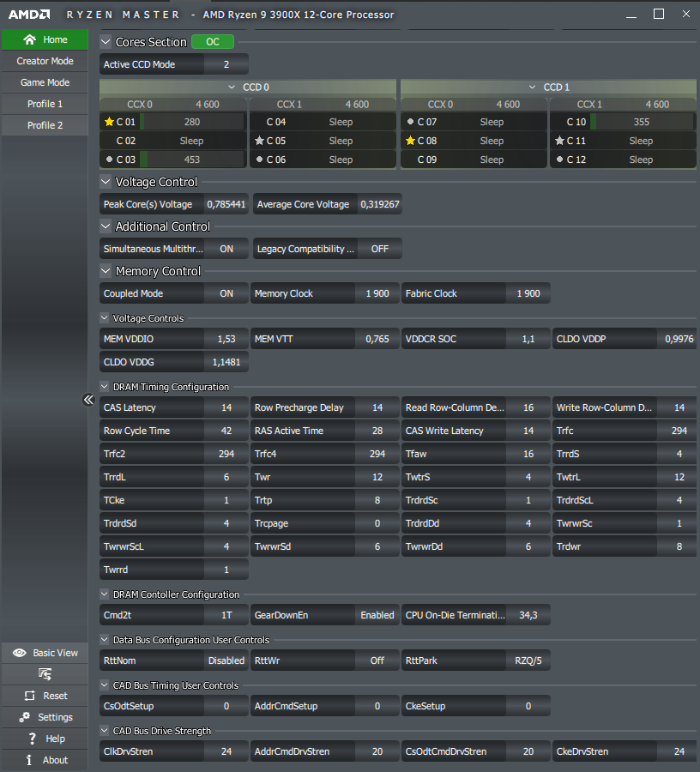Image resolution: width=700 pixels, height=772 pixels.
Task: Collapse the CCD 0 group chevron
Action: coord(232,87)
